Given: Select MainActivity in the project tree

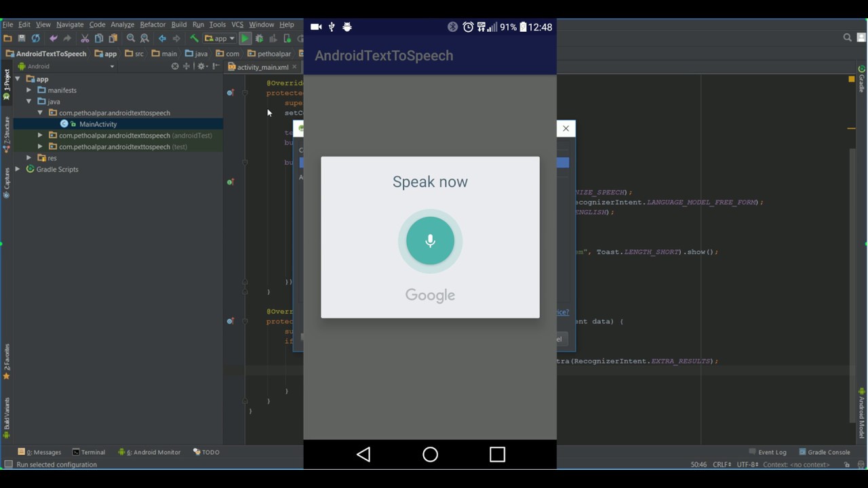Looking at the screenshot, I should [98, 124].
